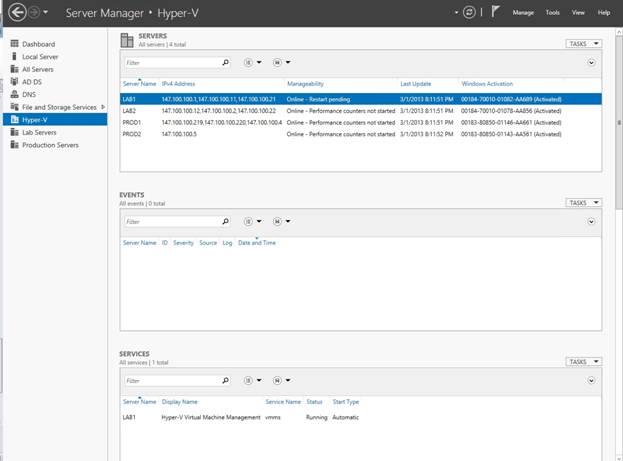This screenshot has height=461, width=623.
Task: Open the Events TASKS dropdown
Action: [x=584, y=203]
